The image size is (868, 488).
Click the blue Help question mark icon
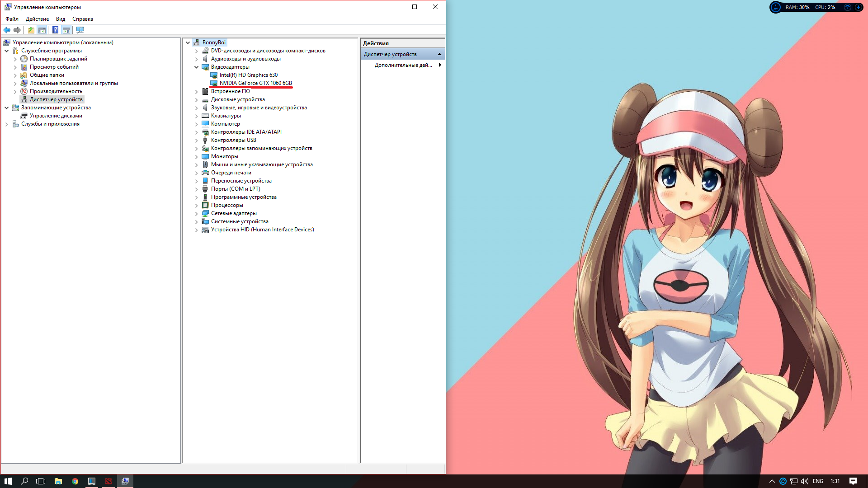coord(55,30)
